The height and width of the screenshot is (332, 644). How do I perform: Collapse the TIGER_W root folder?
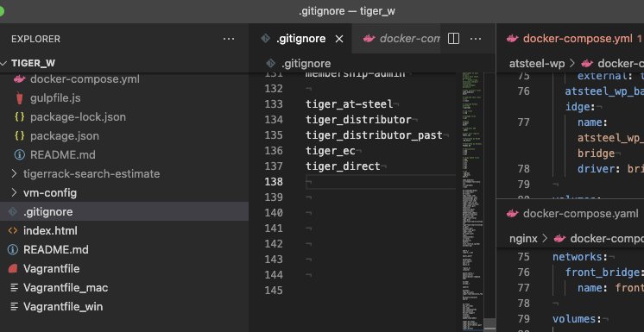[x=4, y=63]
